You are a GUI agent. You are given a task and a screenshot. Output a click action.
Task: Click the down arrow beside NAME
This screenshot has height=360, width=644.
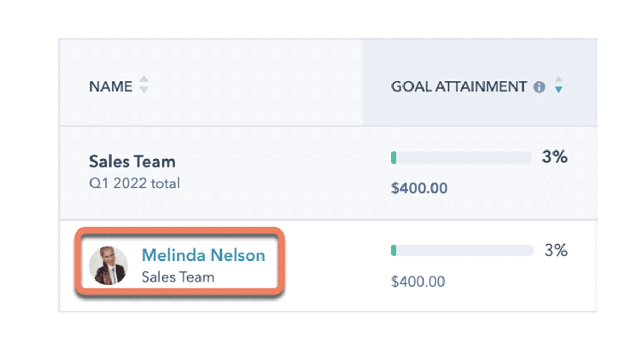[x=144, y=90]
